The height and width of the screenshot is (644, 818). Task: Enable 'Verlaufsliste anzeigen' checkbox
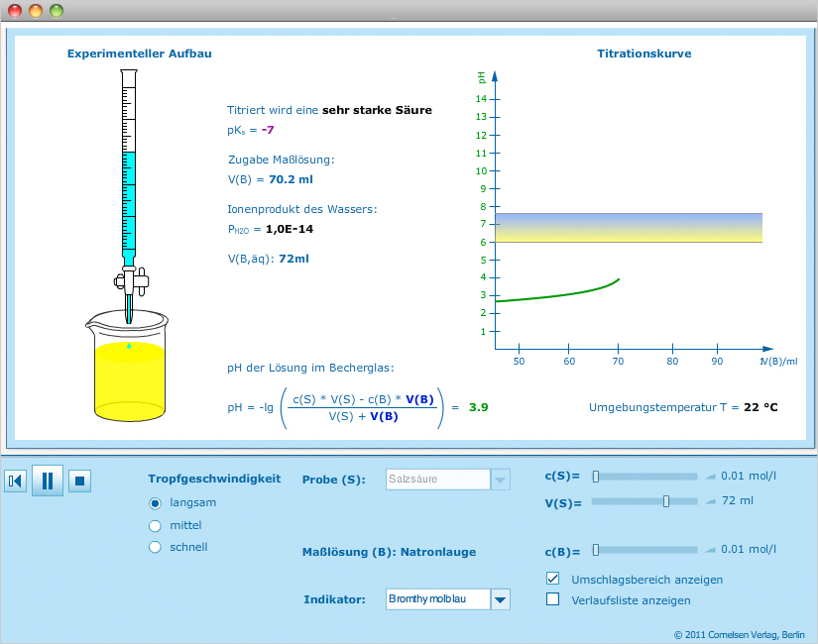coord(553,599)
